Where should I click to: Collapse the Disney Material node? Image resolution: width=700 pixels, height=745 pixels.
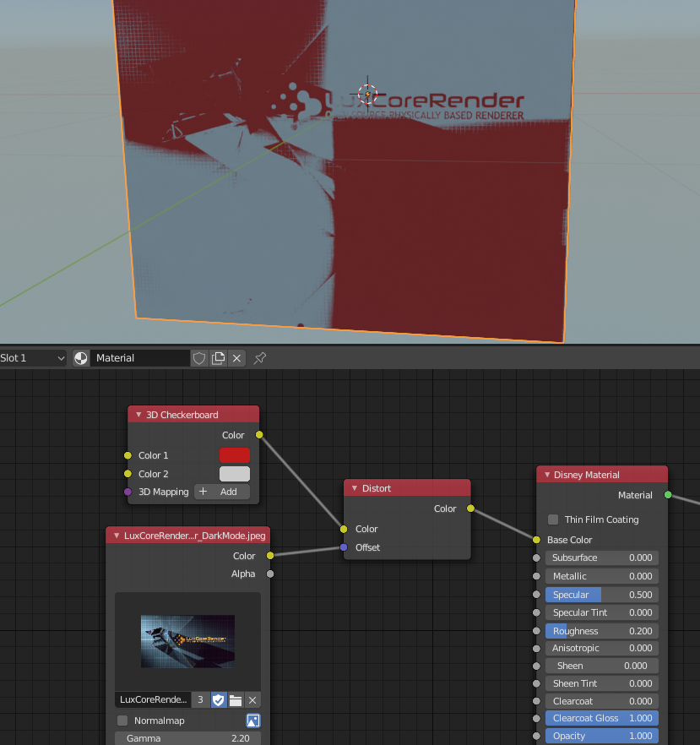547,475
